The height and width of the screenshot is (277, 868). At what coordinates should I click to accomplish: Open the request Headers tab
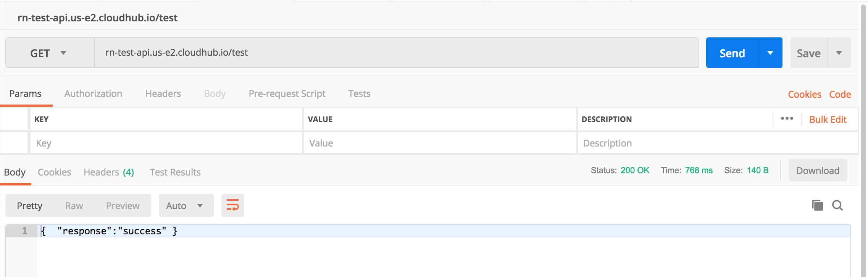[163, 94]
